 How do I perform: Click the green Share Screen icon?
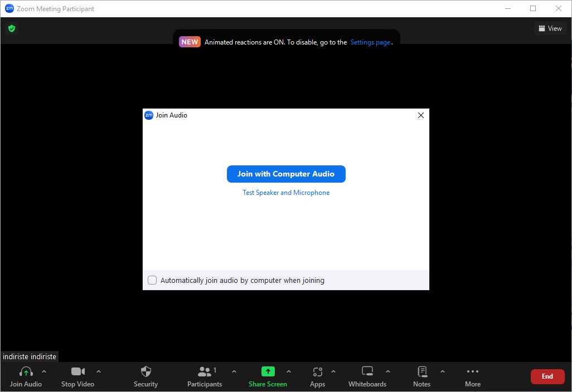coord(268,371)
